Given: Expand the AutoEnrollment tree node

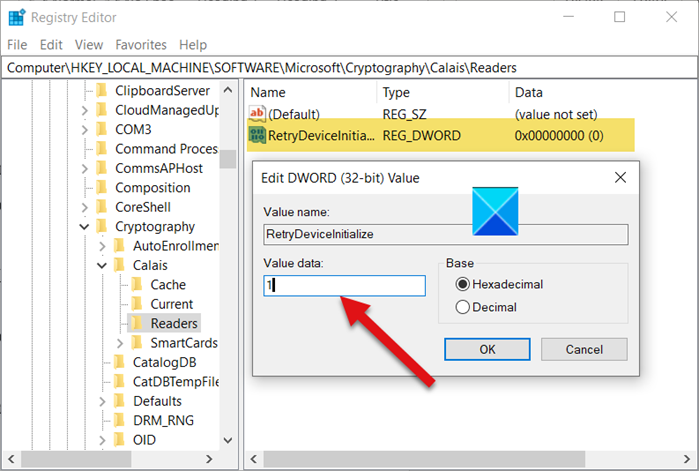Looking at the screenshot, I should [x=102, y=246].
